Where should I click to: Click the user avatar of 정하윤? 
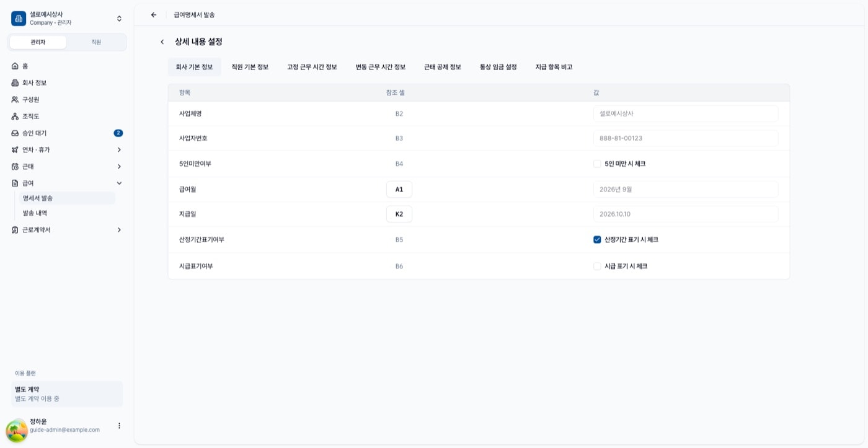(x=17, y=431)
